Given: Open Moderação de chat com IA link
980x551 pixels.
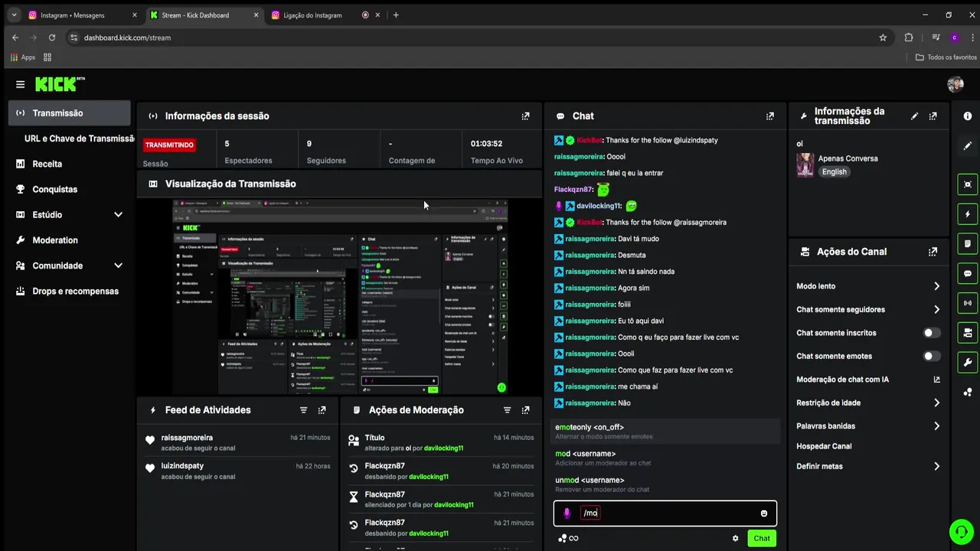Looking at the screenshot, I should pyautogui.click(x=868, y=380).
